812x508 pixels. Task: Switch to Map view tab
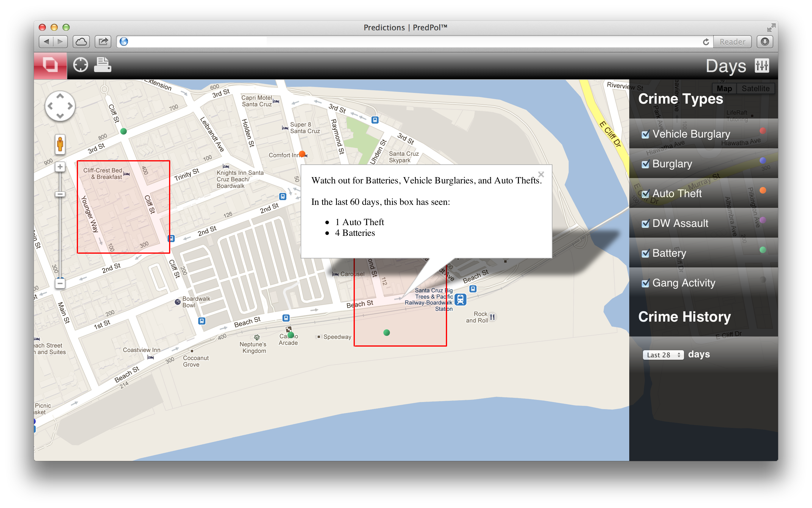click(x=724, y=88)
